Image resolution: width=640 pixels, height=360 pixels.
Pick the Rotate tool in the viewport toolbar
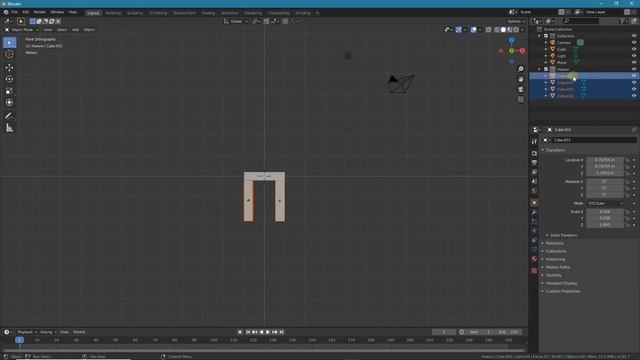point(9,79)
